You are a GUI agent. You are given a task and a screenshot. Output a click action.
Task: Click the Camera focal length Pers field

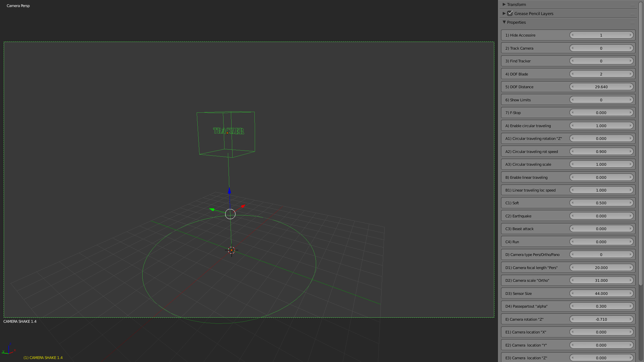[601, 267]
